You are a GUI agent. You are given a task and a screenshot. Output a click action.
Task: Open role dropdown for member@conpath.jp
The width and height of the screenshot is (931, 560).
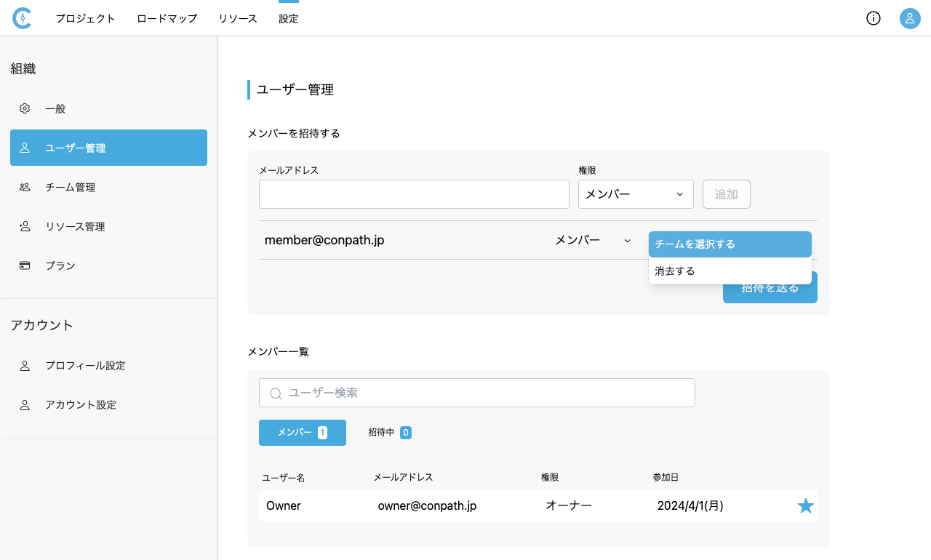(x=593, y=240)
